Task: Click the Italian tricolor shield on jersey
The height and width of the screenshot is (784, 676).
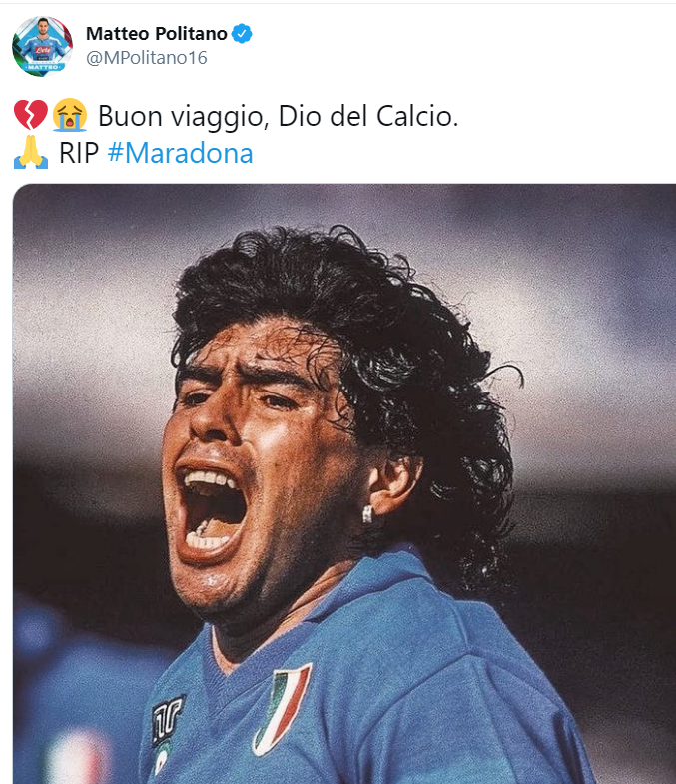Action: pos(282,708)
